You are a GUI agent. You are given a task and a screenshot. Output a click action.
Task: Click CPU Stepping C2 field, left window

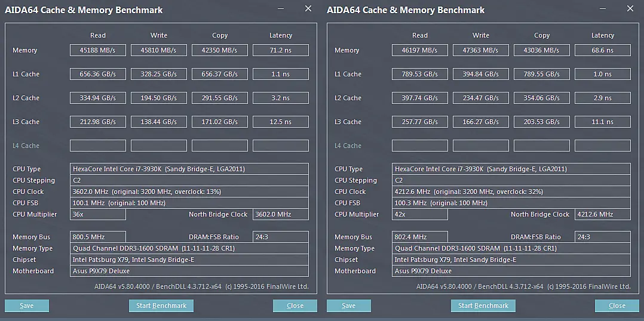189,180
